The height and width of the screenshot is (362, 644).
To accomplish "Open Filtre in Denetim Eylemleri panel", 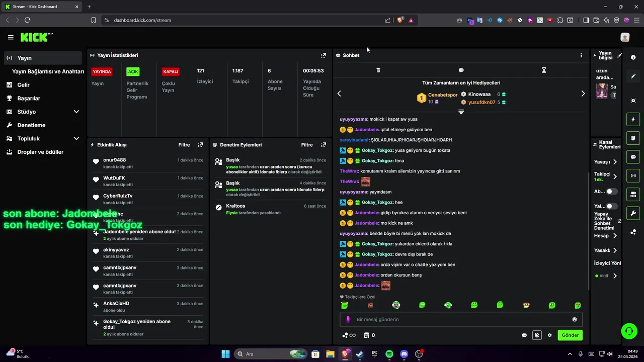I will point(307,145).
